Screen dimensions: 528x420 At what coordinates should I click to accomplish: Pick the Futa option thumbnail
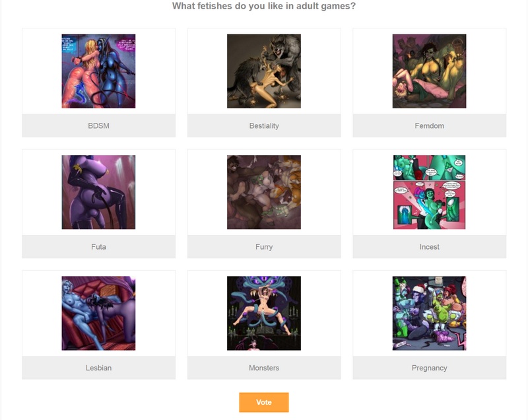[98, 192]
